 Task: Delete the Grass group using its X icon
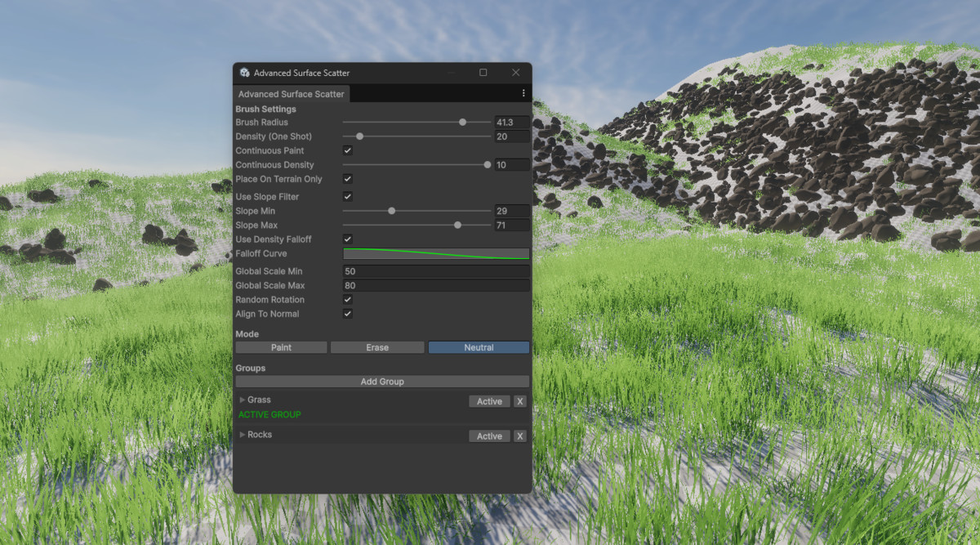(x=520, y=401)
